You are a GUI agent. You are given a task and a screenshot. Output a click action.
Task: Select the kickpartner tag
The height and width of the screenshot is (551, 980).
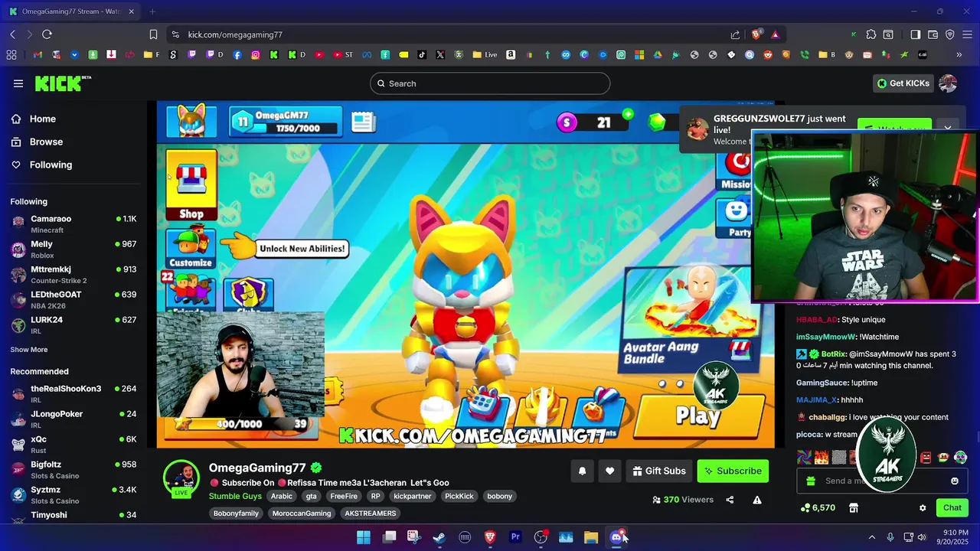point(413,496)
